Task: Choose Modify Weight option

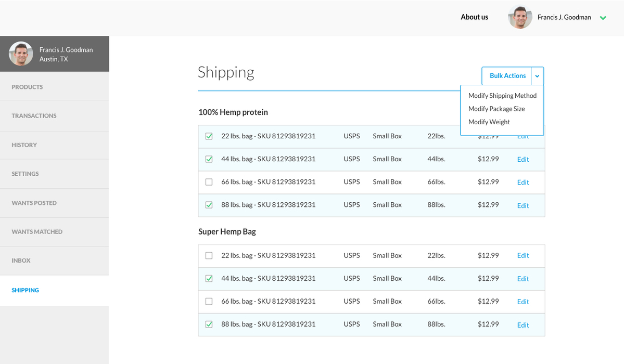Action: [x=489, y=122]
